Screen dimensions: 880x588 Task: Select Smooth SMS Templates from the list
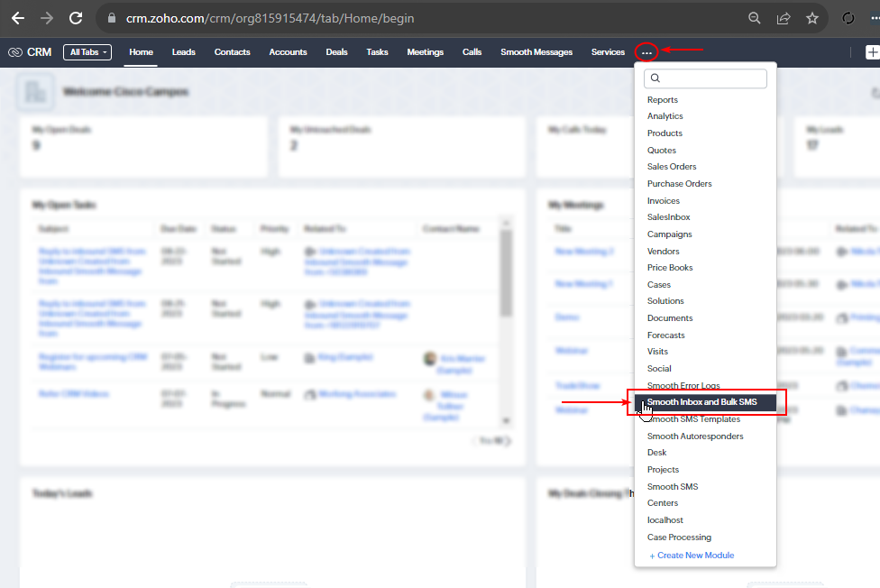tap(693, 419)
